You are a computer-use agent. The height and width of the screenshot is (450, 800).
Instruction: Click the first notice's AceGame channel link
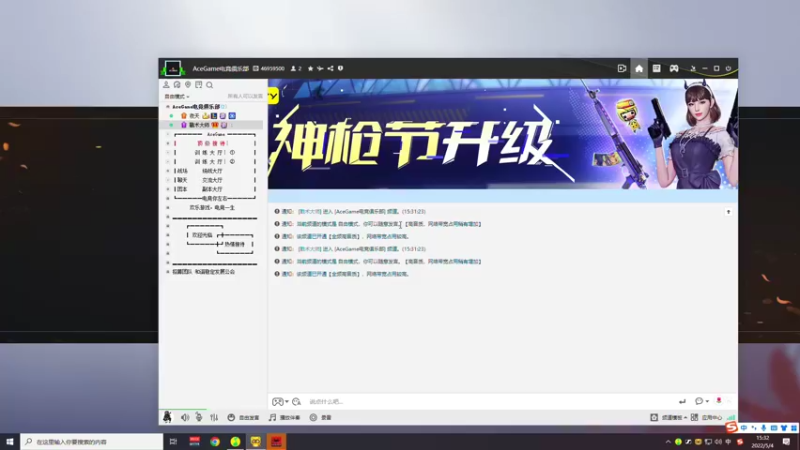[360, 211]
